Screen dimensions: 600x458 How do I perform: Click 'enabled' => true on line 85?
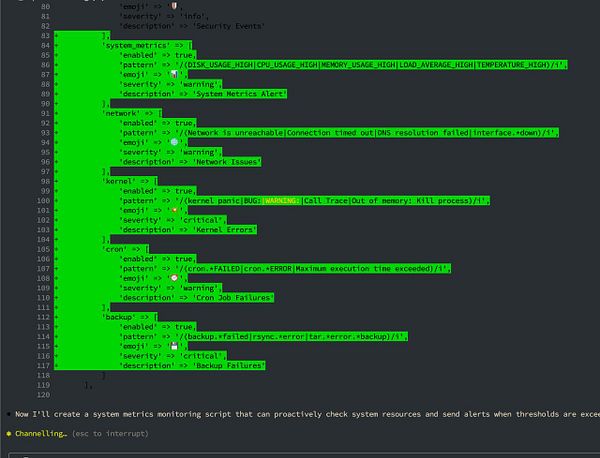coord(156,55)
